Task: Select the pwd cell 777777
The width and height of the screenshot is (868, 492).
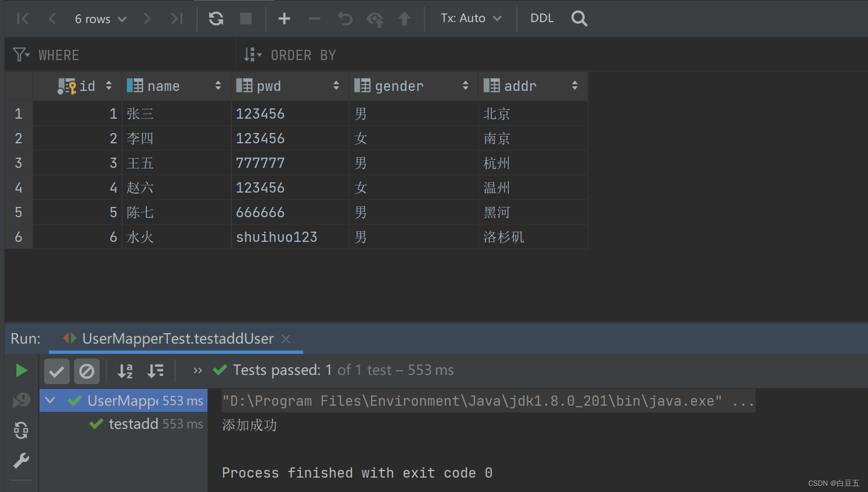Action: [290, 163]
